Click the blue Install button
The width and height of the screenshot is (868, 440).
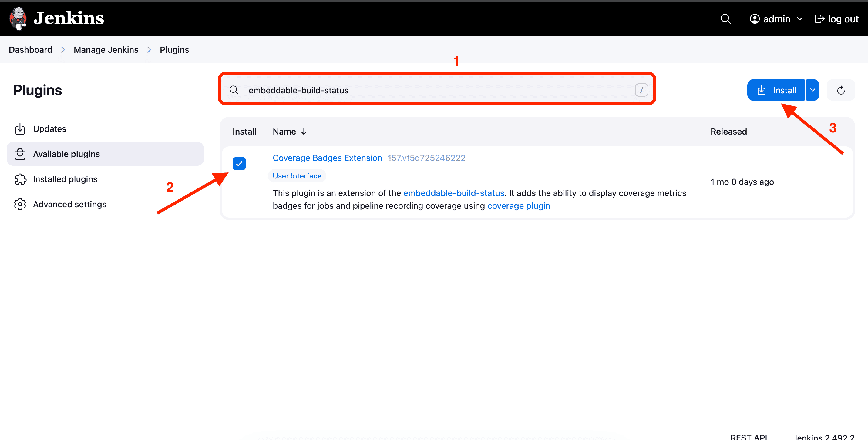coord(776,90)
